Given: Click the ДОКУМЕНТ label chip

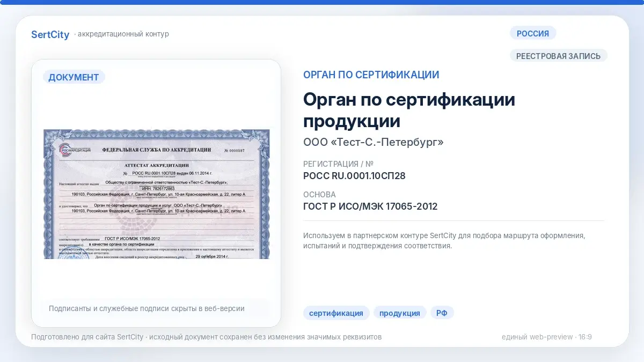Looking at the screenshot, I should click(74, 77).
